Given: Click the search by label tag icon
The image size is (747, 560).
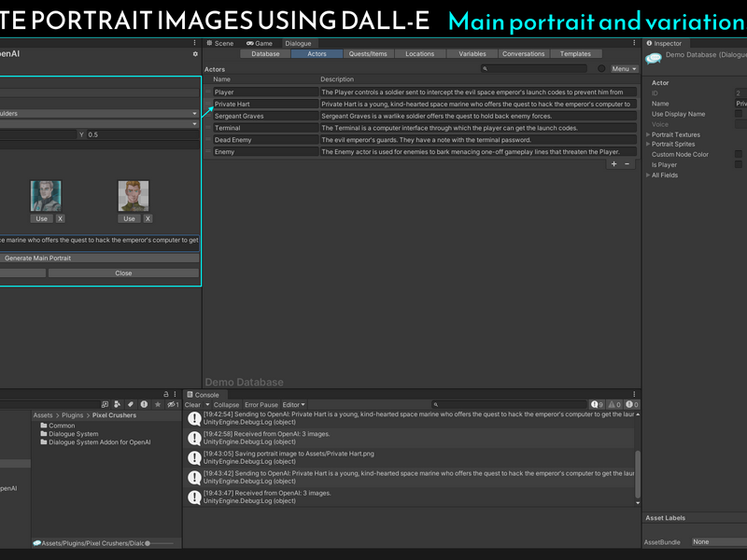Looking at the screenshot, I should 131,405.
